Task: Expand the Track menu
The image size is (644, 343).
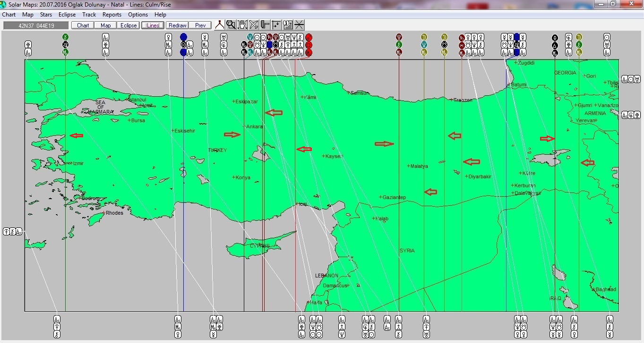Action: pos(89,15)
